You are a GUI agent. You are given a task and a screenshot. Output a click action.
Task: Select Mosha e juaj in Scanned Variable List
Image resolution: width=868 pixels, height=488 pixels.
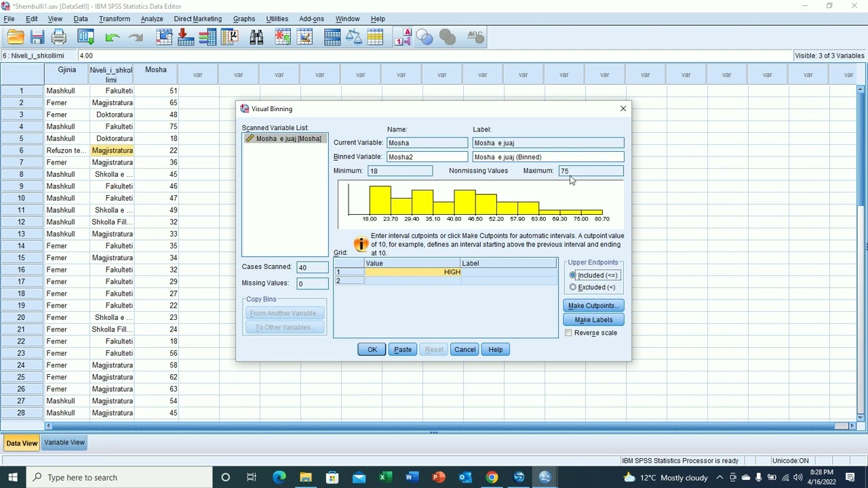pyautogui.click(x=284, y=139)
